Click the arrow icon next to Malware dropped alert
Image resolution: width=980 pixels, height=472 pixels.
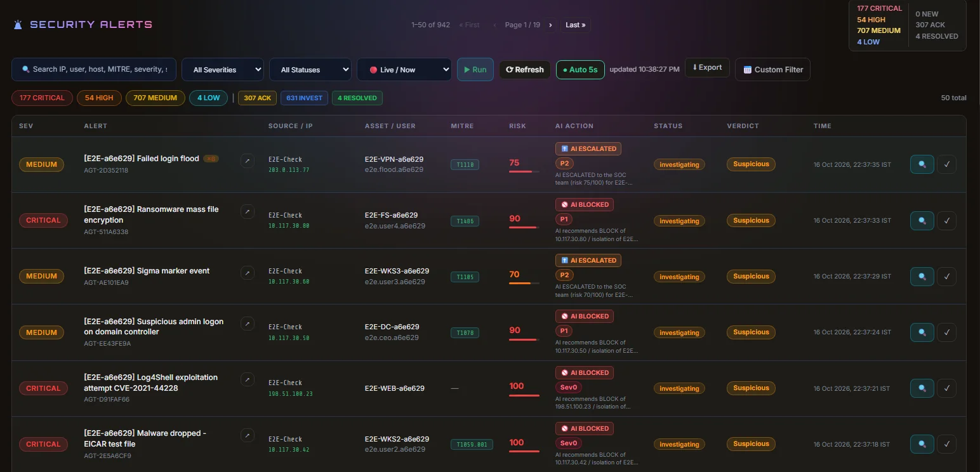tap(248, 435)
